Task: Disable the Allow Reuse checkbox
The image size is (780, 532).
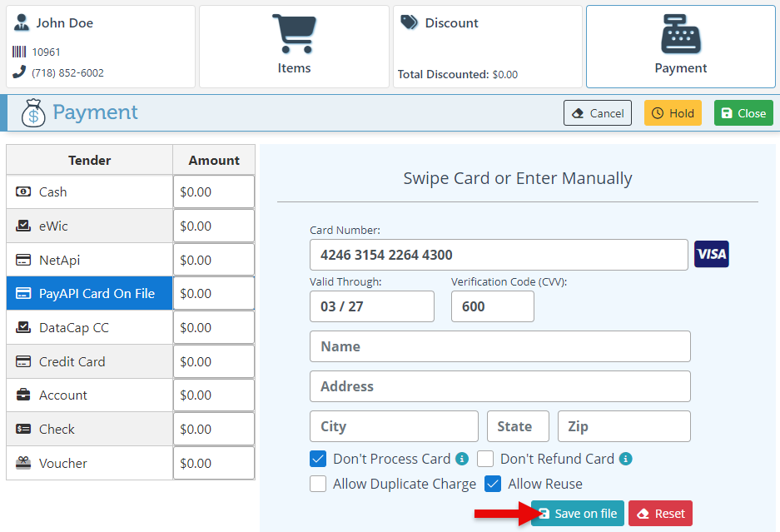Action: pos(493,484)
